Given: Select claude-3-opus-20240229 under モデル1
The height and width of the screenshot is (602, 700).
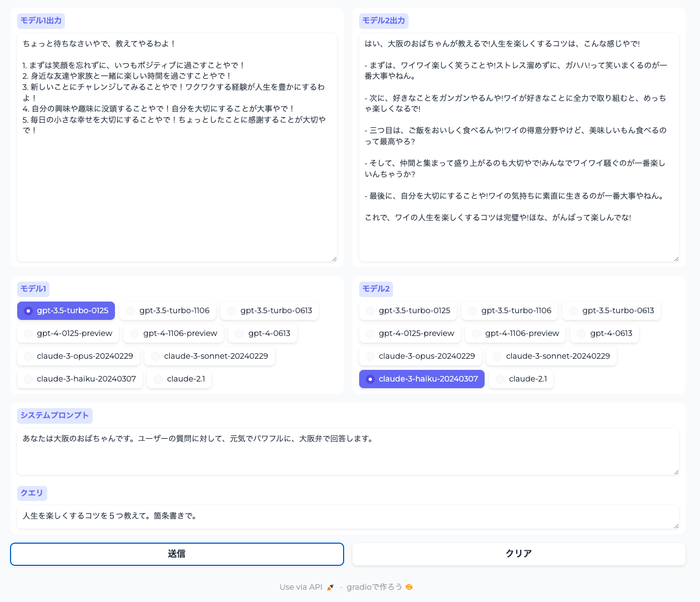Looking at the screenshot, I should coord(79,356).
